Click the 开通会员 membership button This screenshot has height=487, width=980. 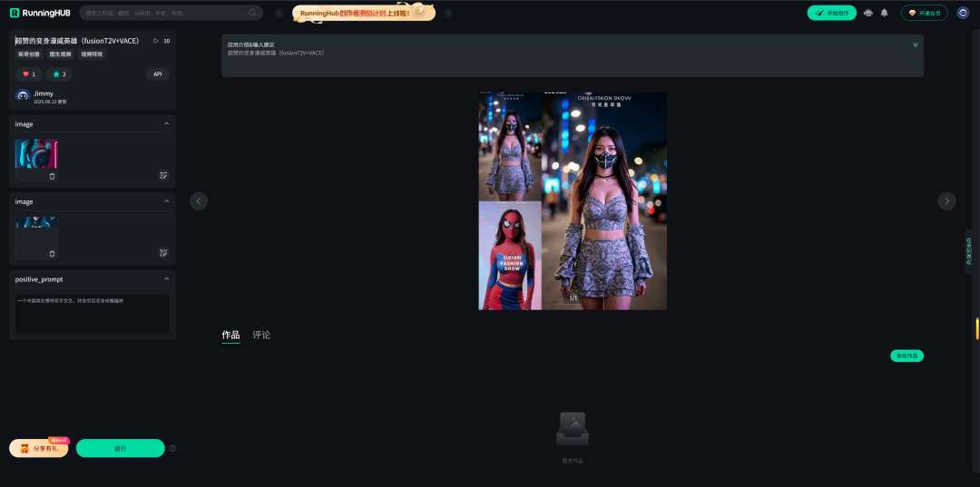925,13
